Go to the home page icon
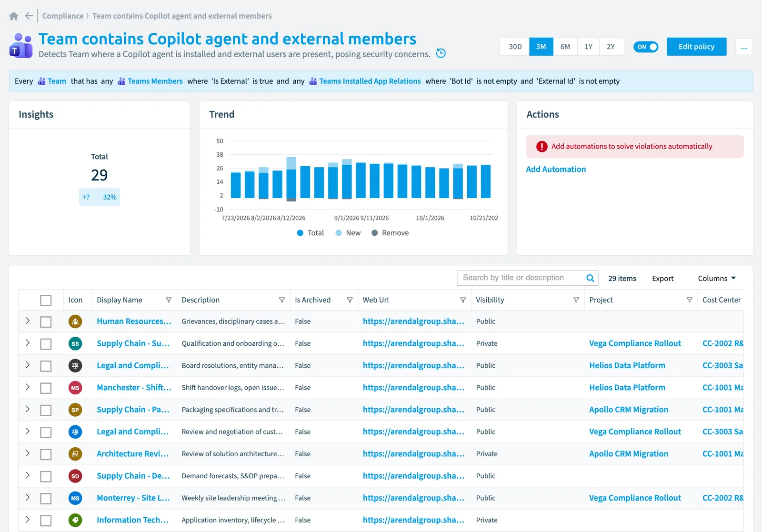This screenshot has height=532, width=762. click(14, 16)
